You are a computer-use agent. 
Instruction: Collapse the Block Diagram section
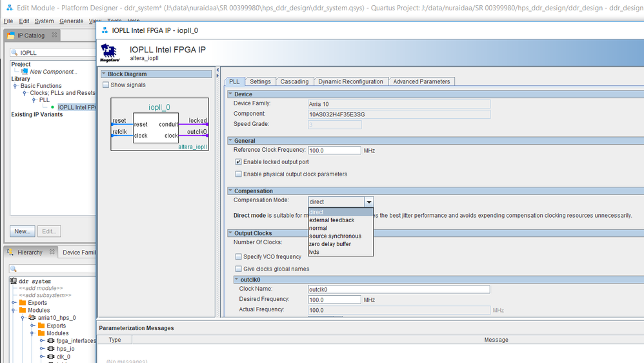103,74
